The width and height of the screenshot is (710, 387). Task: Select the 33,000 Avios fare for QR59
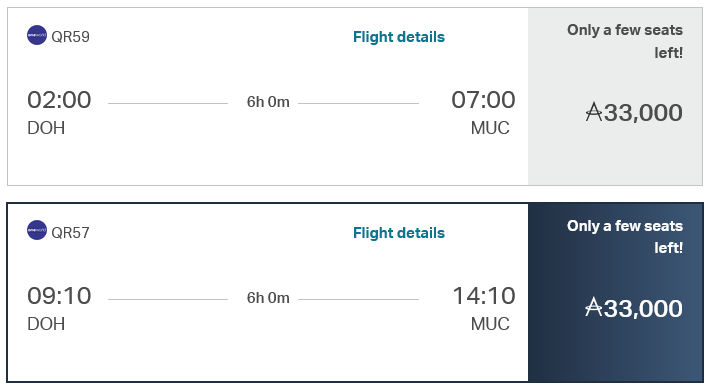(x=615, y=96)
